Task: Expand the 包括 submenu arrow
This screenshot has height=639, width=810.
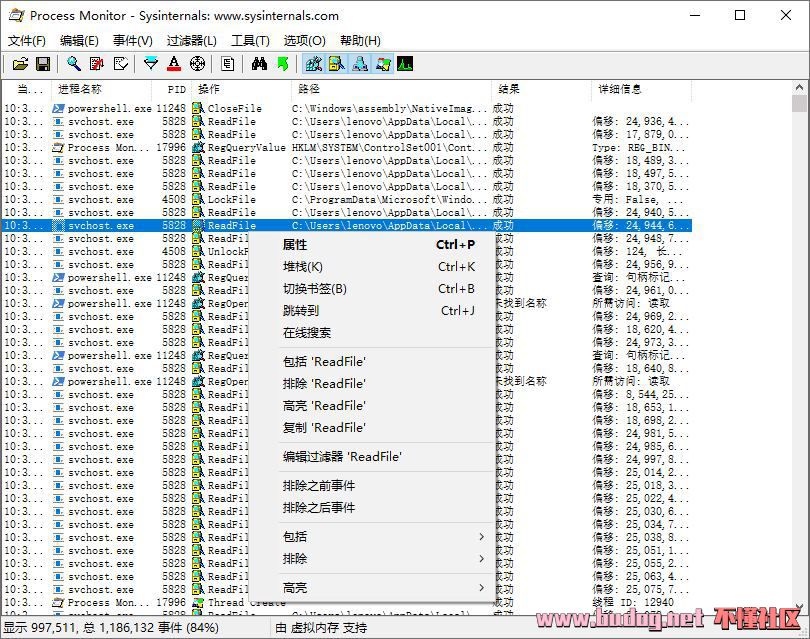Action: coord(481,537)
